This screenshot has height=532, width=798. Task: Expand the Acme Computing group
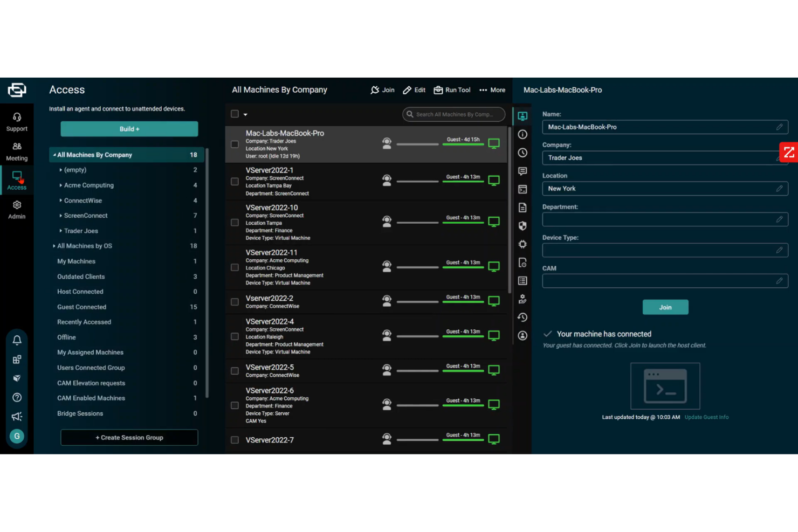(60, 185)
